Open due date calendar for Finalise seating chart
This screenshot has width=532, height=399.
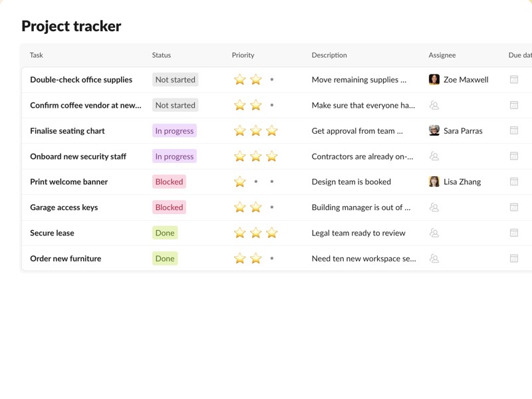pyautogui.click(x=514, y=131)
